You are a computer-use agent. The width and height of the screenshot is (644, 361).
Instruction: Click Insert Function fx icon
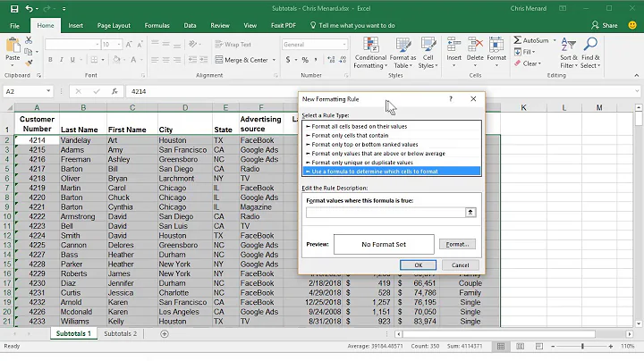tap(114, 91)
